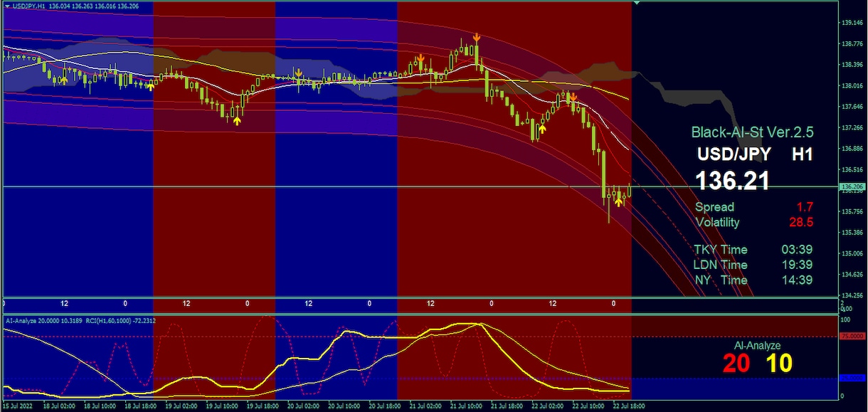The width and height of the screenshot is (868, 412).
Task: Select the orange sell arrow above the highest candle
Action: (x=476, y=36)
